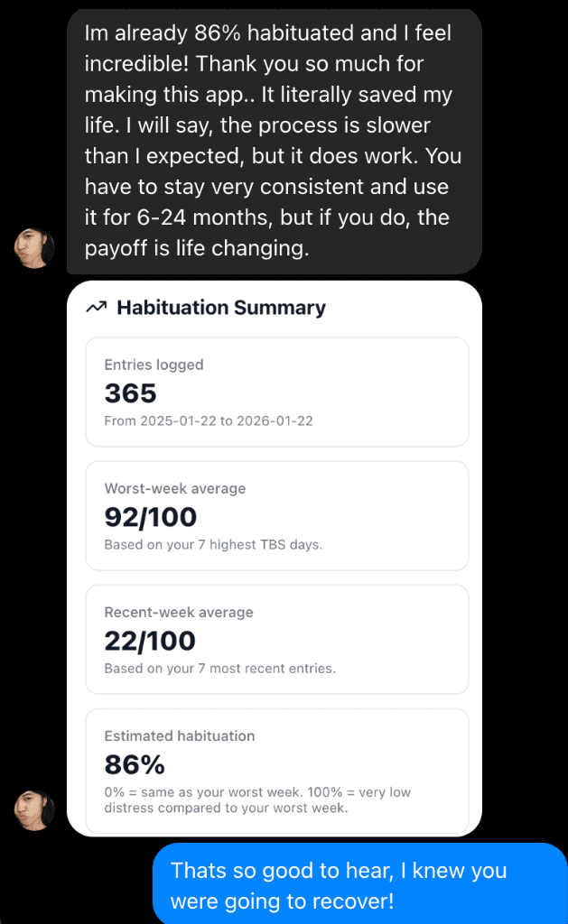The image size is (568, 924).
Task: Select the Entries logged stat card
Action: point(276,392)
